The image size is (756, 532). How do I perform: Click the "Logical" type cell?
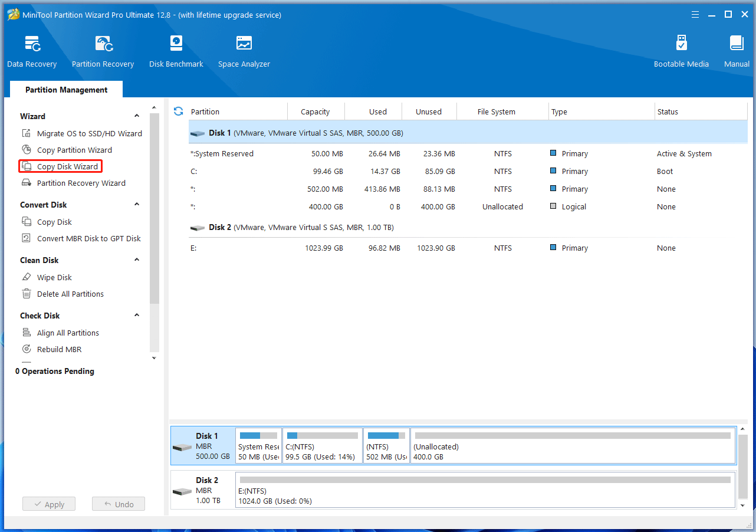pyautogui.click(x=574, y=207)
